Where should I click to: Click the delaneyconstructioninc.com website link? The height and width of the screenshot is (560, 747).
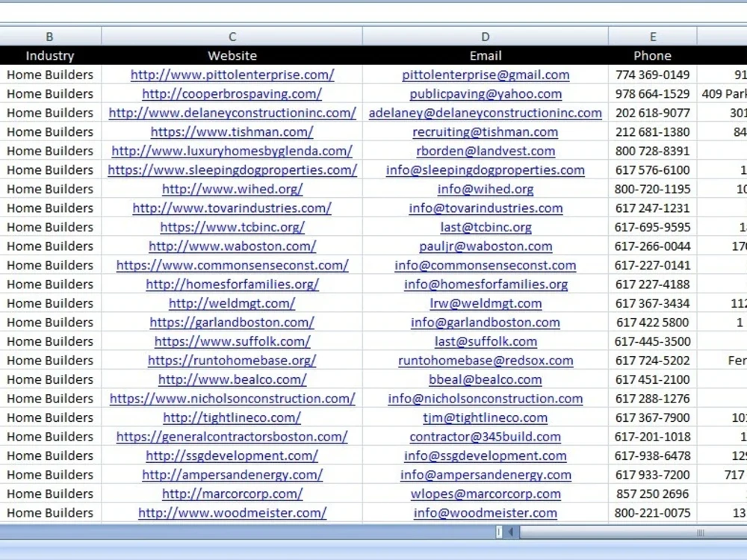pos(232,113)
